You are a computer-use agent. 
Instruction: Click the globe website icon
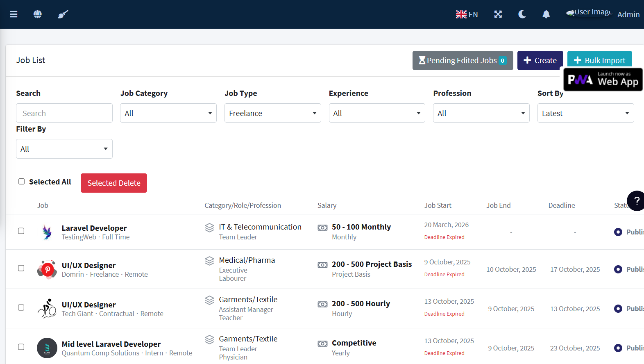point(38,14)
